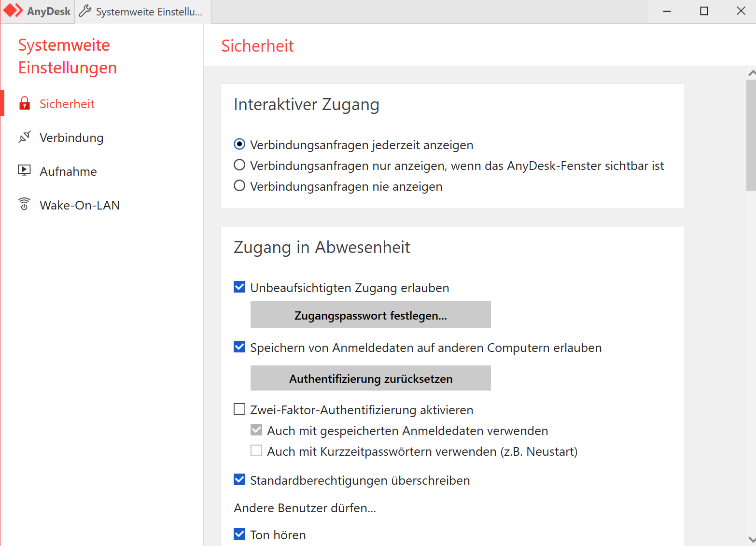Open the Verbindung settings section
This screenshot has height=546, width=756.
tap(71, 138)
